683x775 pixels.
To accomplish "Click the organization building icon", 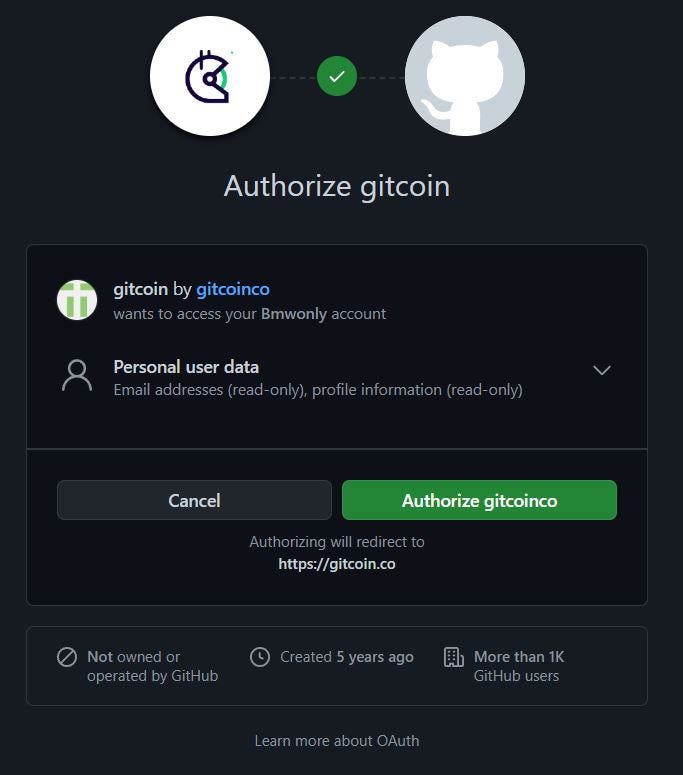I will (454, 657).
